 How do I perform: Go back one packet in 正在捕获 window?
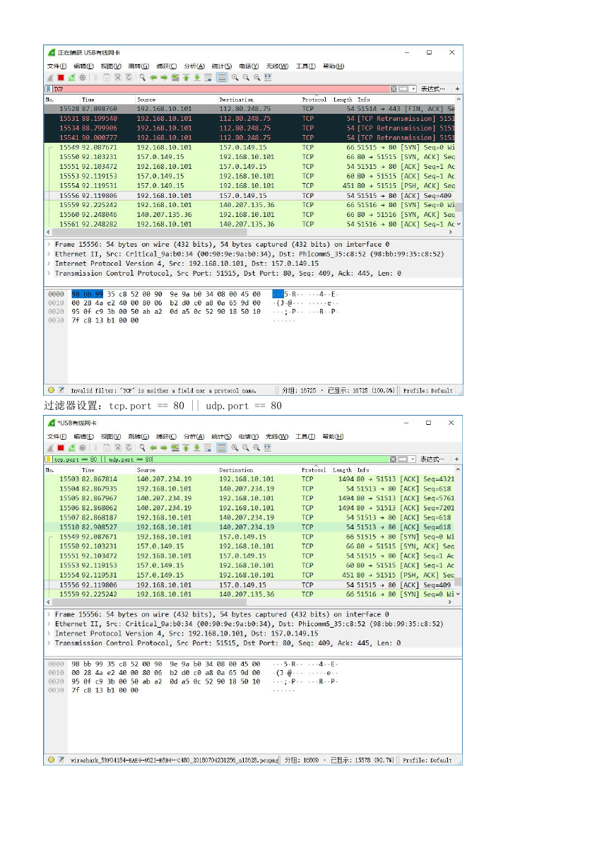[153, 77]
